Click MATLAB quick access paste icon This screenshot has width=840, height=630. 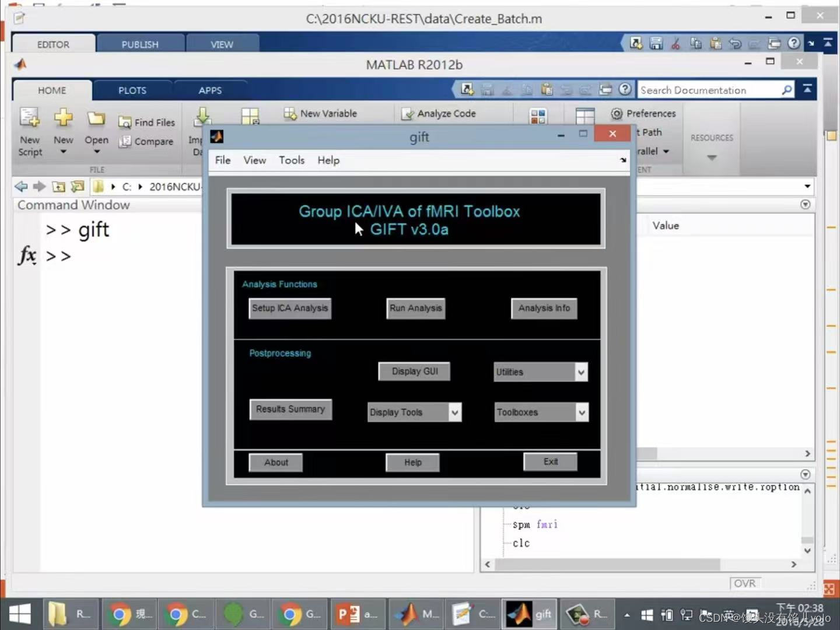pos(547,89)
